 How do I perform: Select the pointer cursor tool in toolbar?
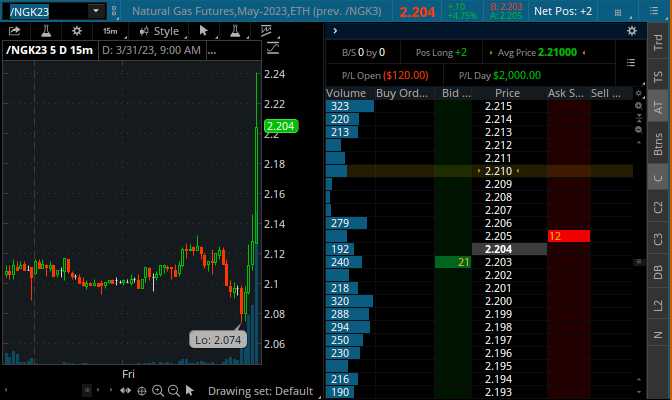[x=205, y=31]
